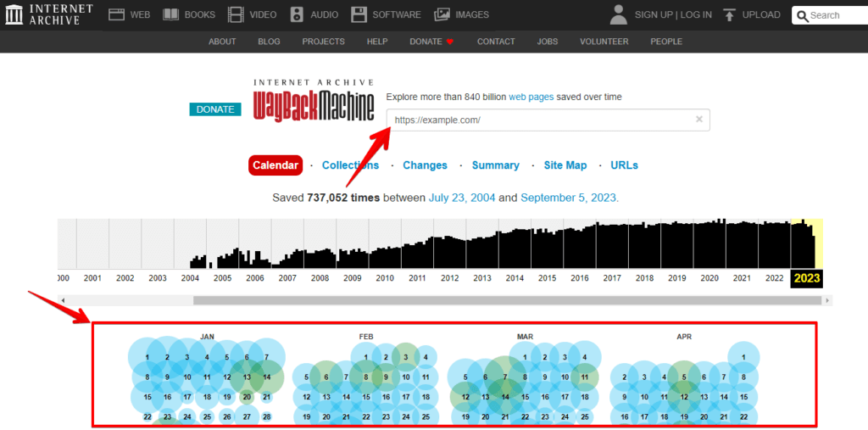Open the Blog menu item

pos(269,42)
